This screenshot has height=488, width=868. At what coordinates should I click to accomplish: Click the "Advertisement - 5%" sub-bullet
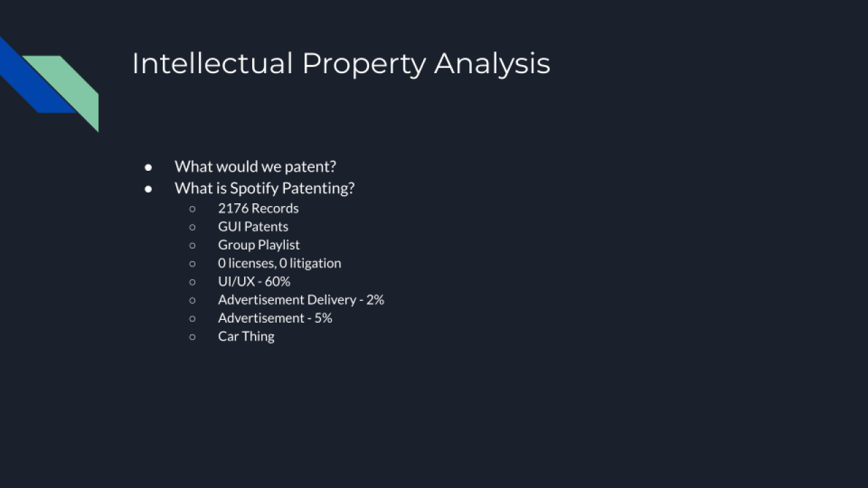(275, 319)
